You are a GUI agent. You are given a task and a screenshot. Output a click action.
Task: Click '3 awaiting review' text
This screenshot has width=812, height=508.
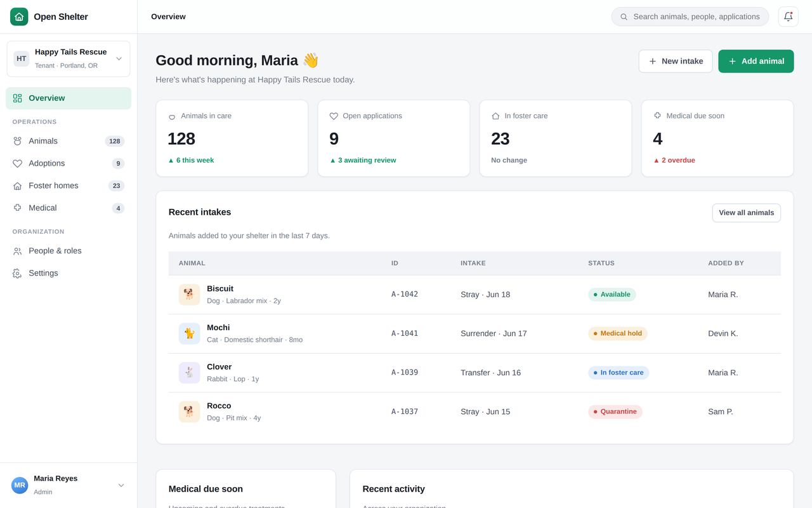pyautogui.click(x=363, y=161)
